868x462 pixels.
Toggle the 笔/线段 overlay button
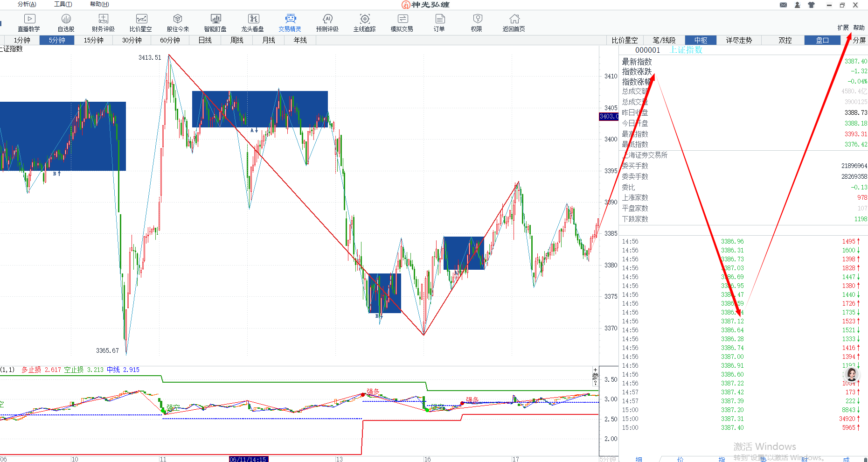click(x=664, y=40)
